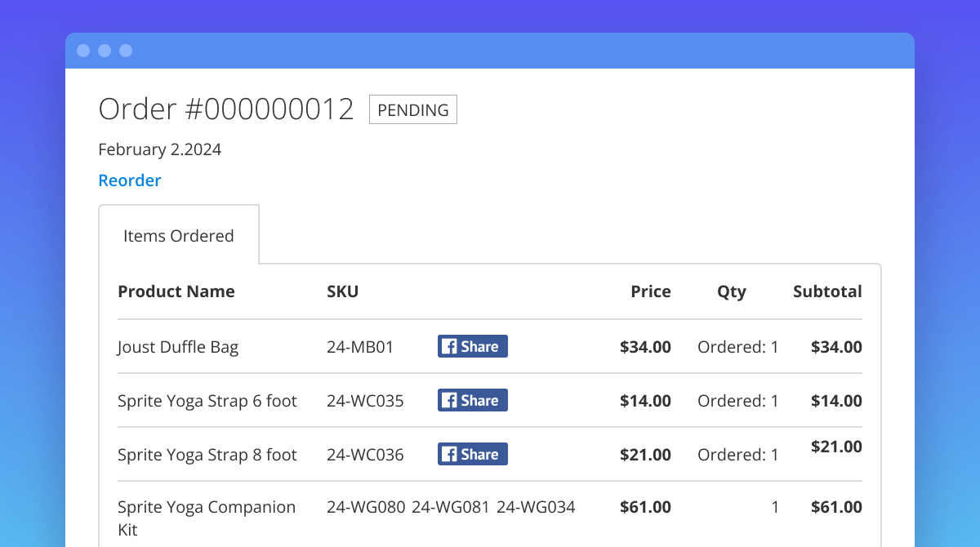Click SKU 24-WG081 in the kit row
The image size is (980, 547).
click(x=450, y=507)
